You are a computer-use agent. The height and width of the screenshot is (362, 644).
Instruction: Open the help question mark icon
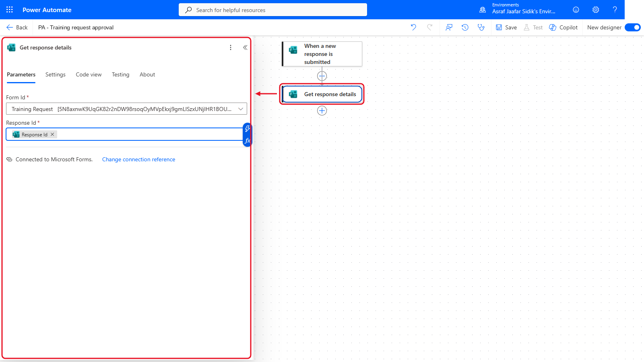pyautogui.click(x=615, y=10)
